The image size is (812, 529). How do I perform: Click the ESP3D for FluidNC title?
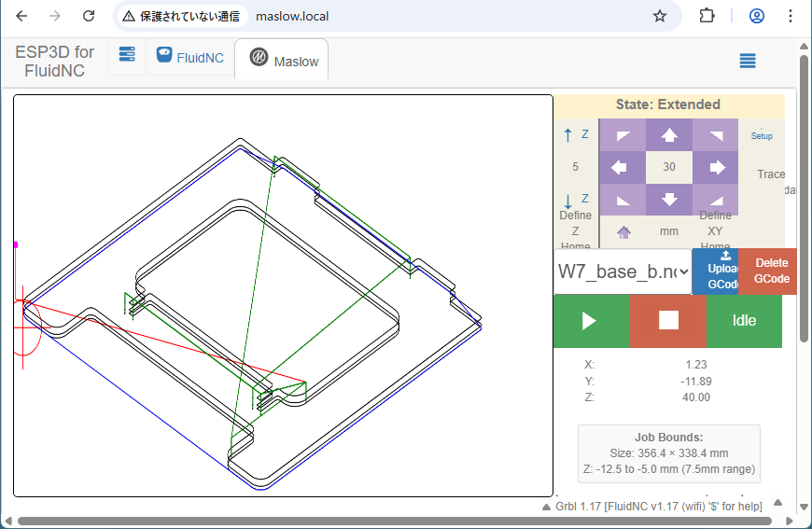pos(54,61)
